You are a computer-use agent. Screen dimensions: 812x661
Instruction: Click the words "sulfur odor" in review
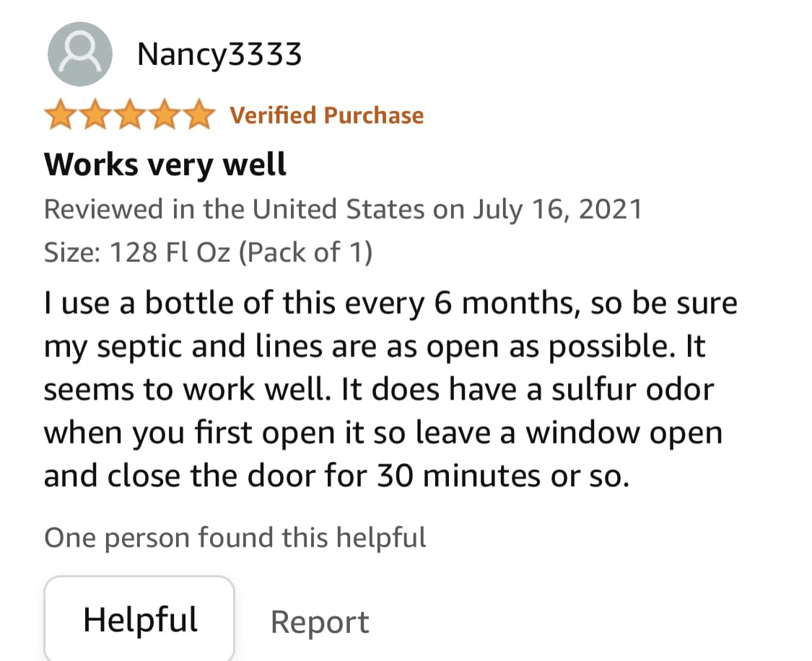[632, 390]
